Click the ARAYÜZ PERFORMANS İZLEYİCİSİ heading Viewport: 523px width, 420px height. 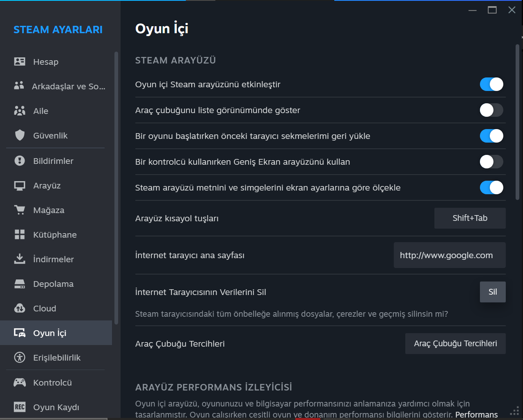(214, 387)
